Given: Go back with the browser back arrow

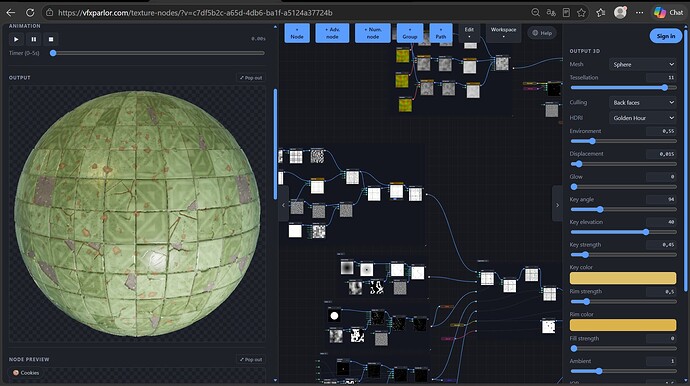Looking at the screenshot, I should 11,13.
